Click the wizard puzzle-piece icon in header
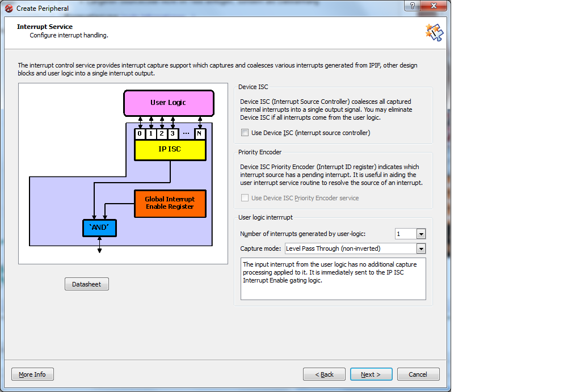 click(434, 32)
